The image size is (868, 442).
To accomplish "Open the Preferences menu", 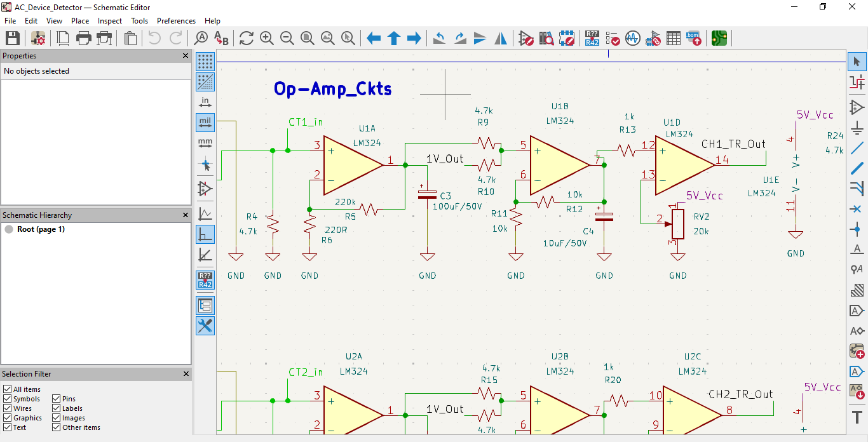I will coord(176,21).
